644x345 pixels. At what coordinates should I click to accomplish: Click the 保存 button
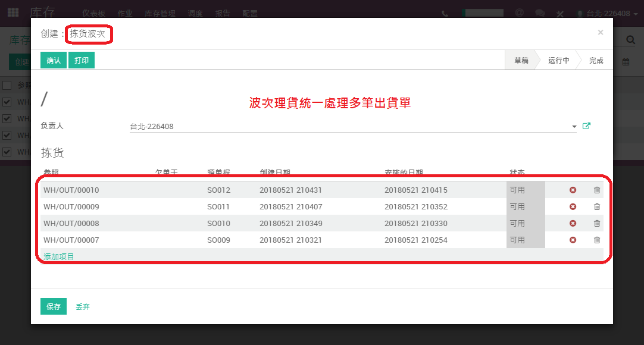(x=54, y=306)
